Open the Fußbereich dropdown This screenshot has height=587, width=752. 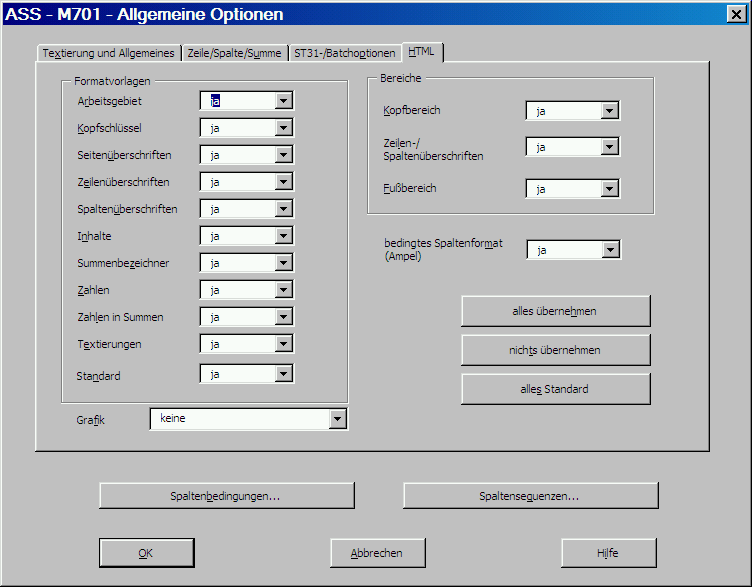click(610, 188)
